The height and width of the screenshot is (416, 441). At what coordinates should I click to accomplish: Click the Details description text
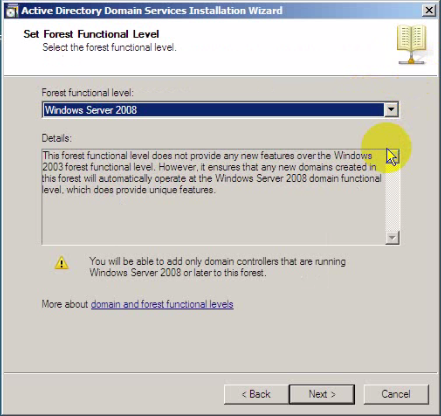tap(212, 173)
